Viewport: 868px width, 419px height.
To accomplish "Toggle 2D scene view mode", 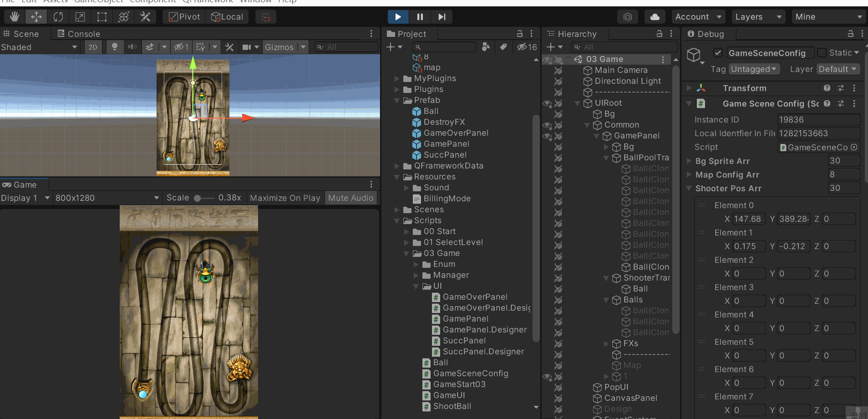I will click(93, 47).
